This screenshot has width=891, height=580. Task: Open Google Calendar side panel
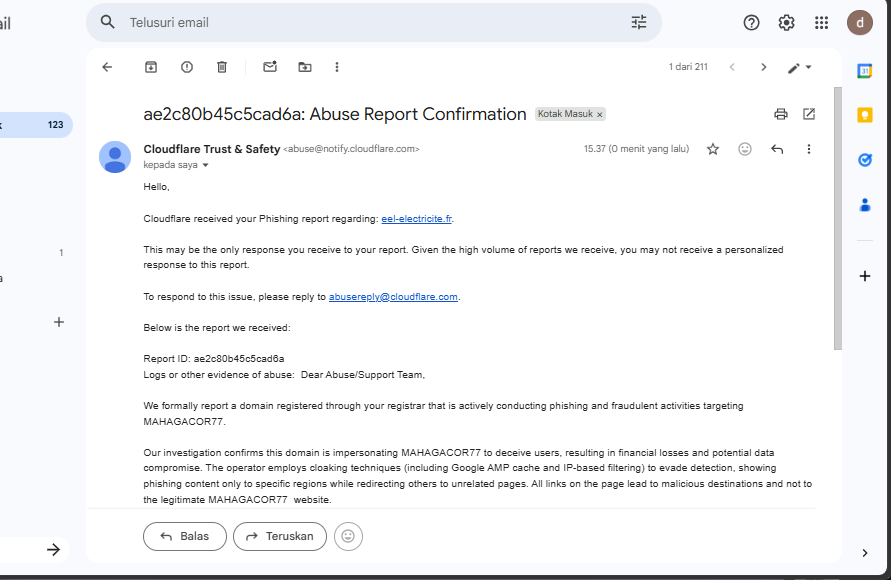tap(864, 71)
